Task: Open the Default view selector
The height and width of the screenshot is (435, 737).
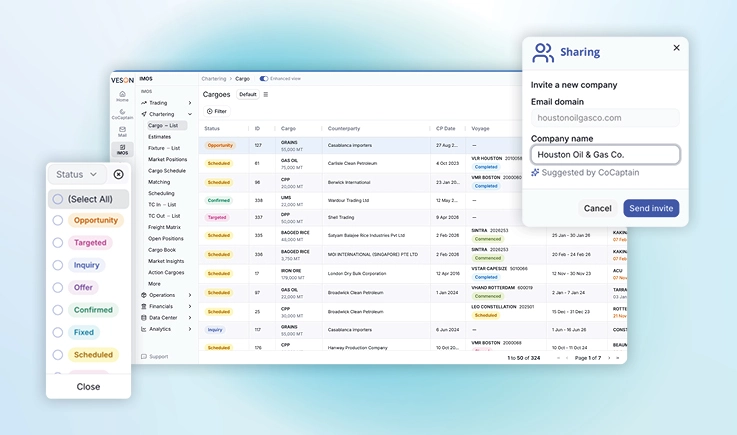Action: point(248,94)
